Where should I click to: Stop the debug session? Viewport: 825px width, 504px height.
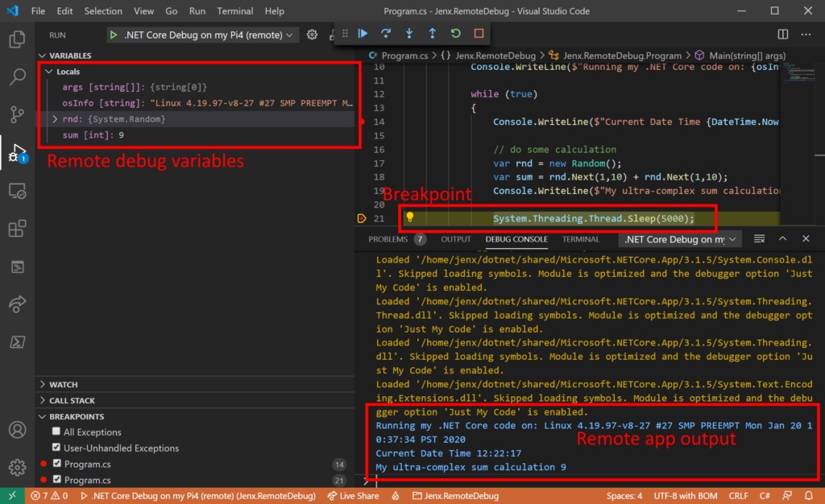[479, 34]
